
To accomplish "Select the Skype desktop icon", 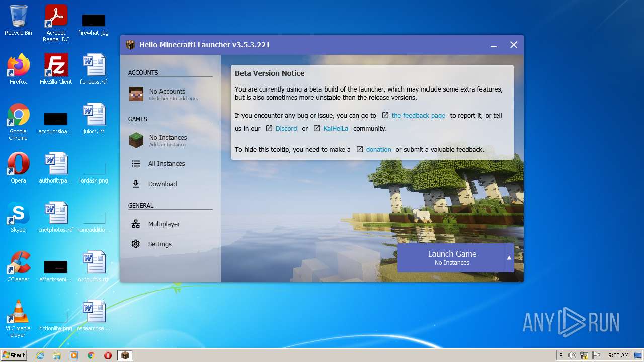I will coord(18,217).
